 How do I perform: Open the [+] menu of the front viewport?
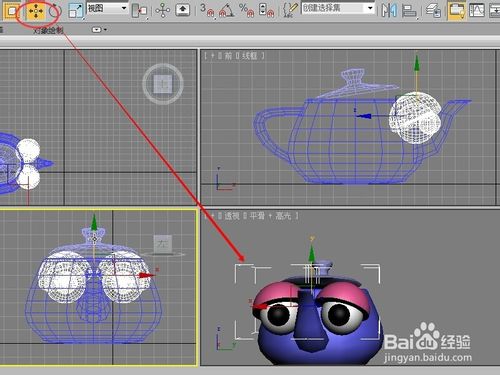[x=213, y=56]
